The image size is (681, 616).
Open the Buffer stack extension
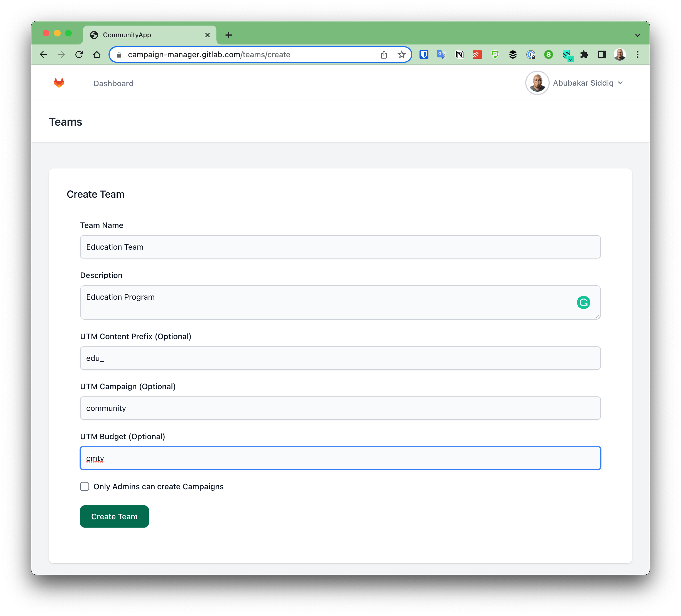click(513, 54)
